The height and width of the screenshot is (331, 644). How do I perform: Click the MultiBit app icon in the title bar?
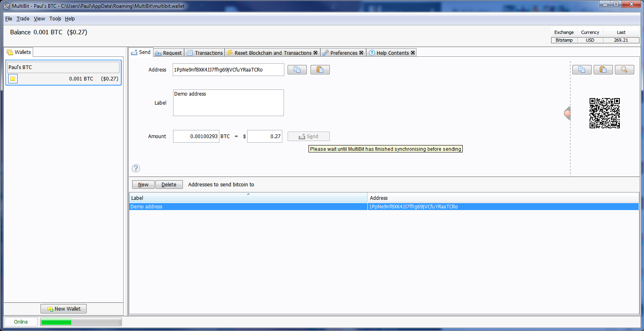pyautogui.click(x=7, y=6)
